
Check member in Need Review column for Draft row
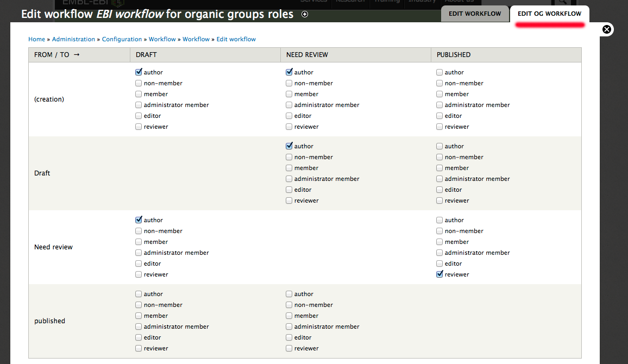pos(289,167)
